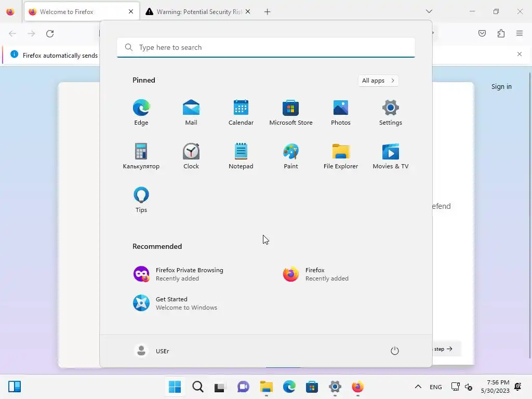This screenshot has height=399, width=532.
Task: Click Firefox forward navigation arrow
Action: (31, 34)
